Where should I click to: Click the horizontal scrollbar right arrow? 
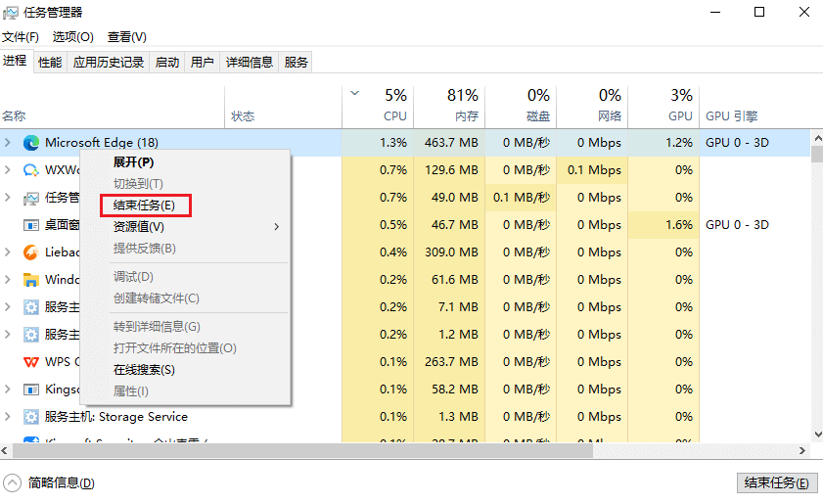802,450
